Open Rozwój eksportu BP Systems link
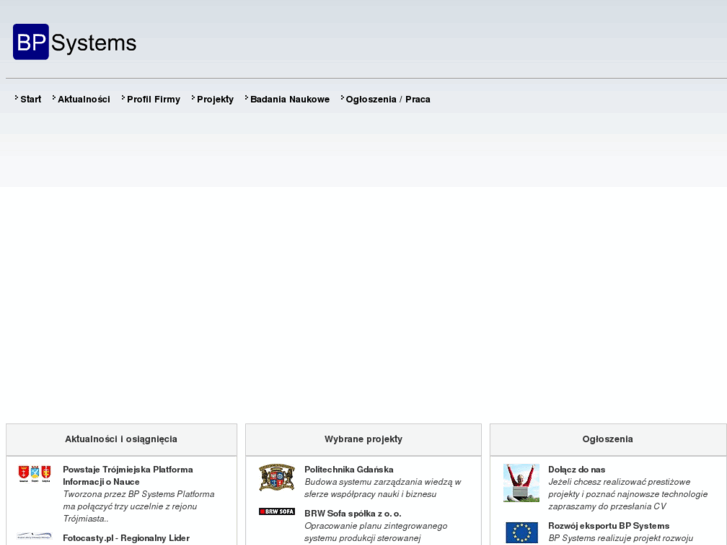Image resolution: width=727 pixels, height=545 pixels. click(609, 526)
